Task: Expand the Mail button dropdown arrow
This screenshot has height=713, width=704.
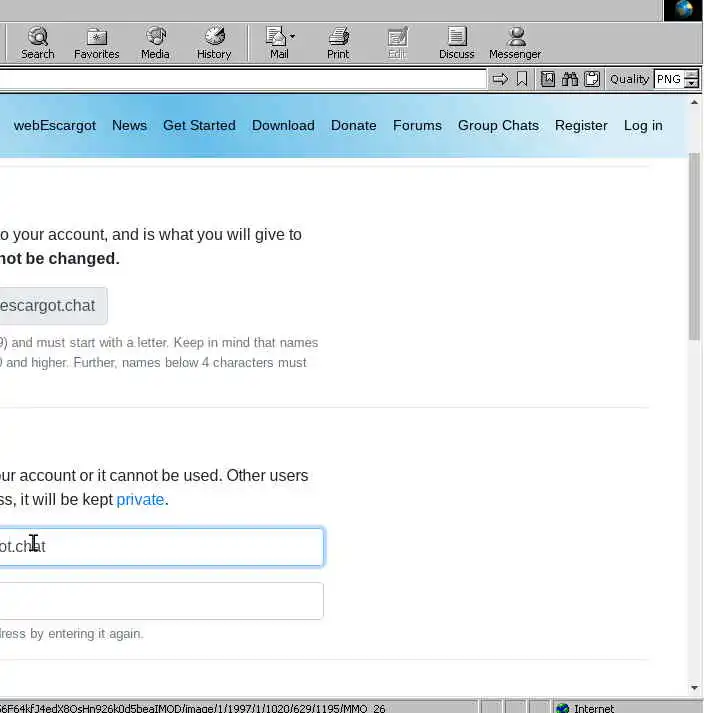Action: pyautogui.click(x=292, y=36)
